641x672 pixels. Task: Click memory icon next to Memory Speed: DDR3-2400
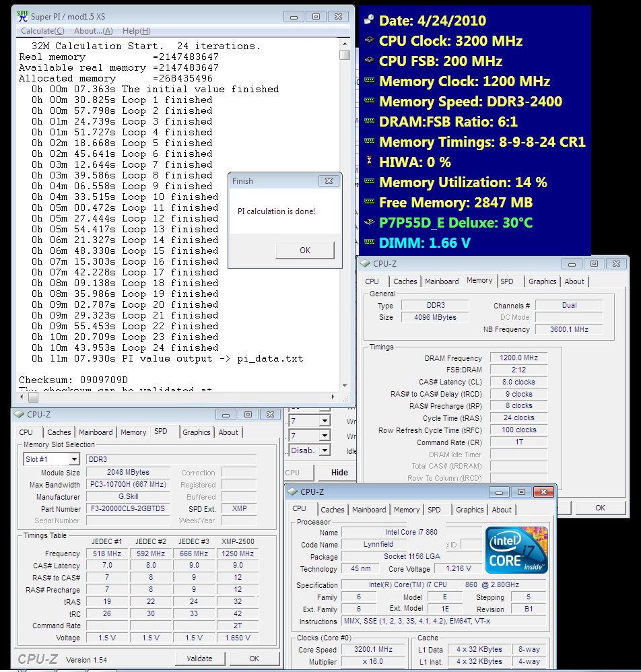coord(369,100)
